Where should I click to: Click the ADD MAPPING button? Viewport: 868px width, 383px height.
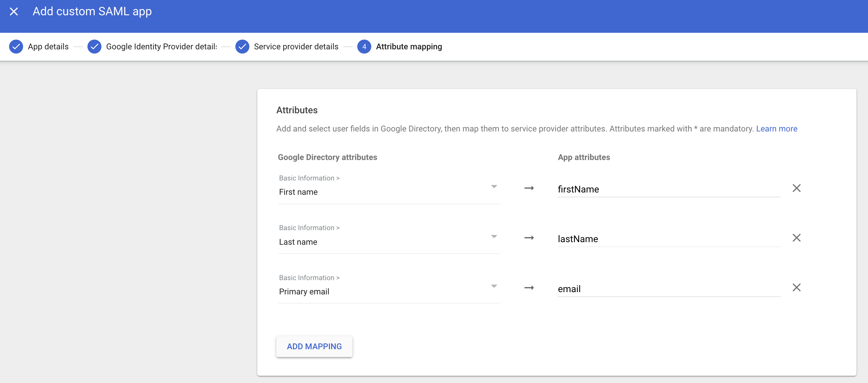point(314,346)
